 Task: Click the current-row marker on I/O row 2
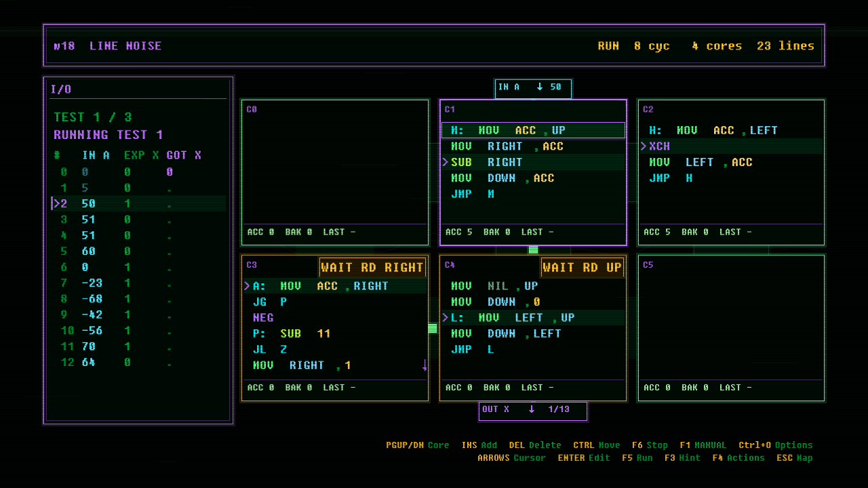56,203
